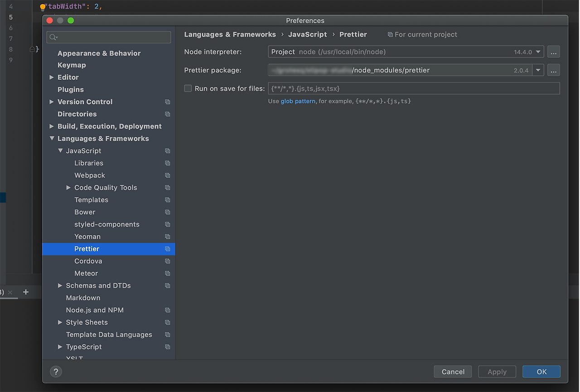Screen dimensions: 580x392
Task: Expand the Style Sheets node
Action: coord(60,322)
